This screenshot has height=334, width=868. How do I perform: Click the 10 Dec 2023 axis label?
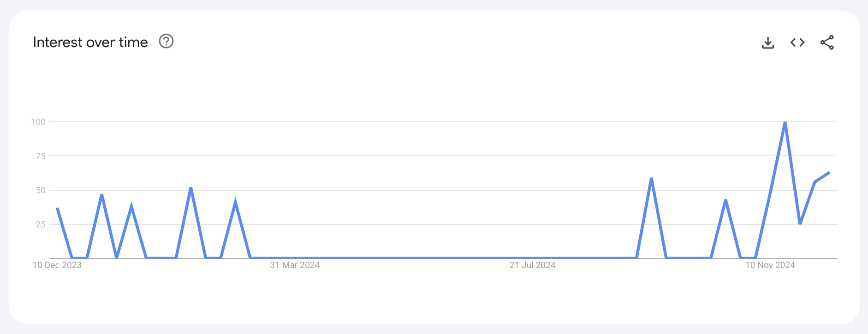click(57, 265)
